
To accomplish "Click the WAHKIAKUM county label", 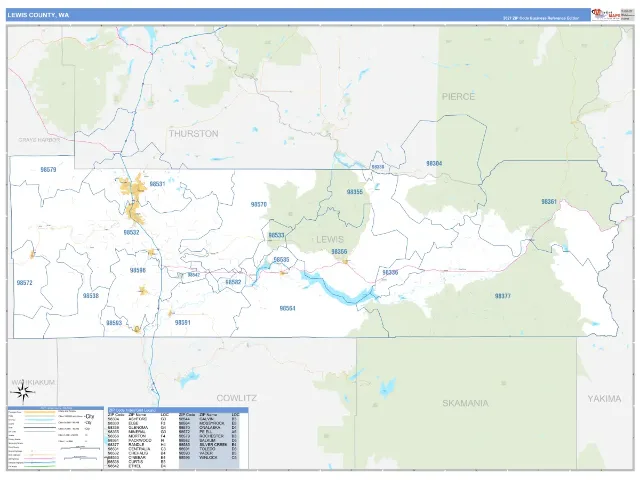I will click(33, 382).
